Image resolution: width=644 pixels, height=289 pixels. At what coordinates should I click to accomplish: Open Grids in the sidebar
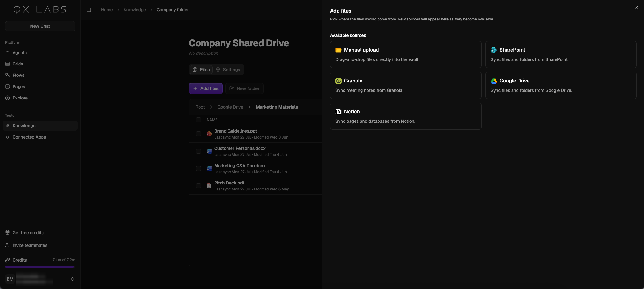click(40, 64)
